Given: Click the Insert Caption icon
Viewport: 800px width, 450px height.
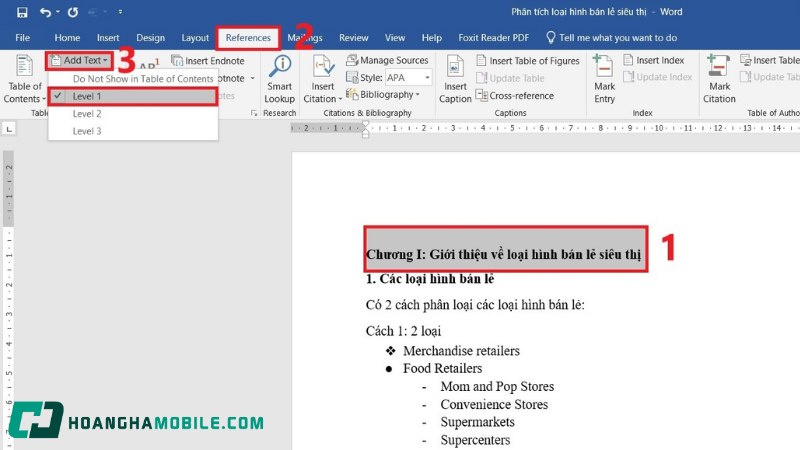Looking at the screenshot, I should (x=455, y=68).
